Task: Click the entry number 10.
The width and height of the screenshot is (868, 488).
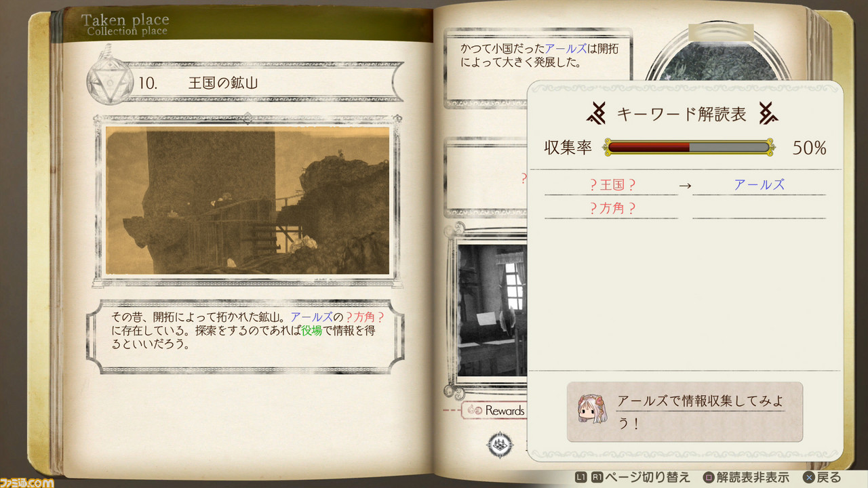Action: (x=148, y=83)
